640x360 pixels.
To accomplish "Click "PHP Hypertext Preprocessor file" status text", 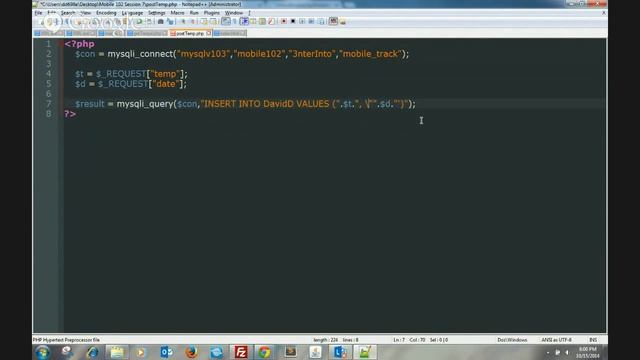I will click(x=66, y=340).
